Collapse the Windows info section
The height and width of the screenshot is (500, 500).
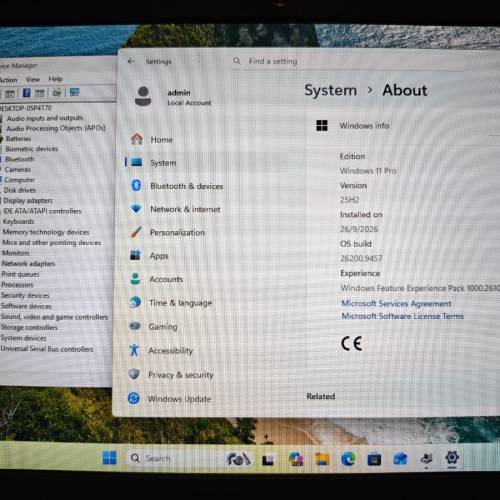[x=403, y=126]
